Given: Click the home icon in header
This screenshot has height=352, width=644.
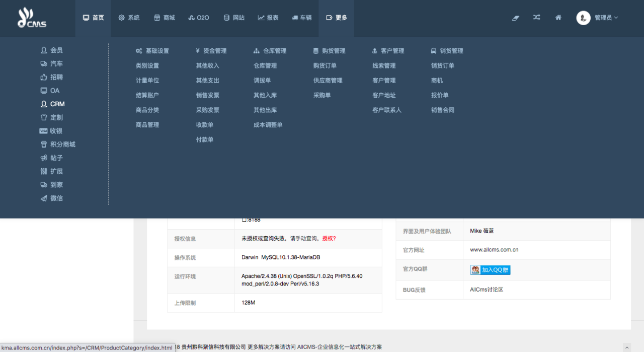Looking at the screenshot, I should click(x=558, y=18).
